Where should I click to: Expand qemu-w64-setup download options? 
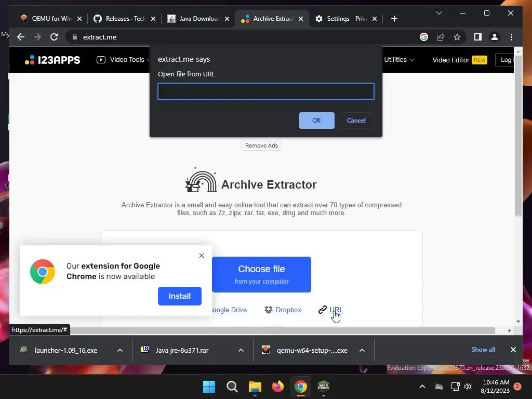pyautogui.click(x=362, y=350)
